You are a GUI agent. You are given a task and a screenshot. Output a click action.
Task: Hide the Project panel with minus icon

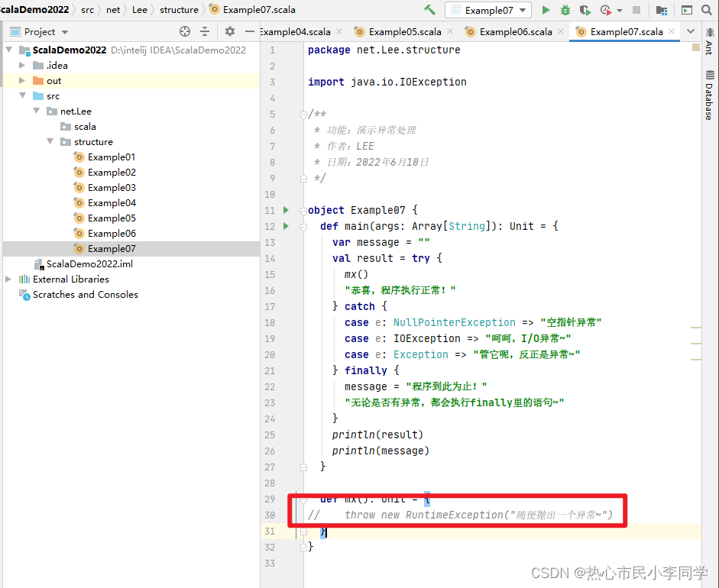[x=249, y=31]
